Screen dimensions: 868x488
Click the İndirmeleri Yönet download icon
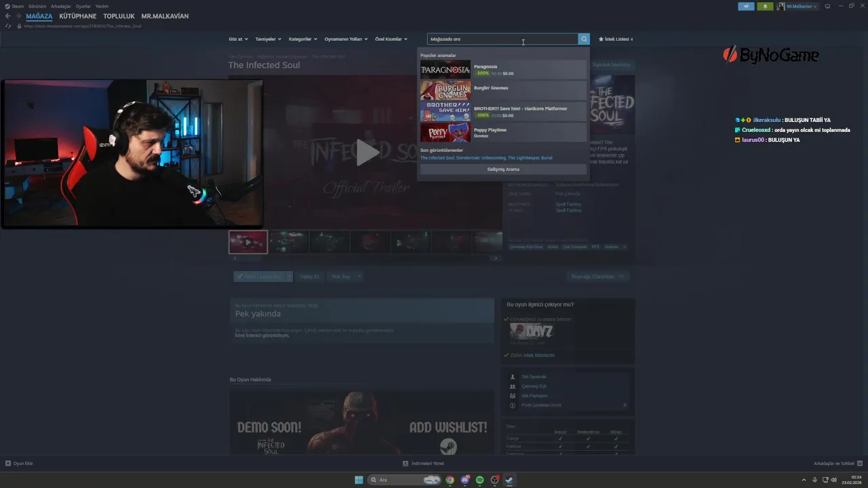[x=406, y=464]
